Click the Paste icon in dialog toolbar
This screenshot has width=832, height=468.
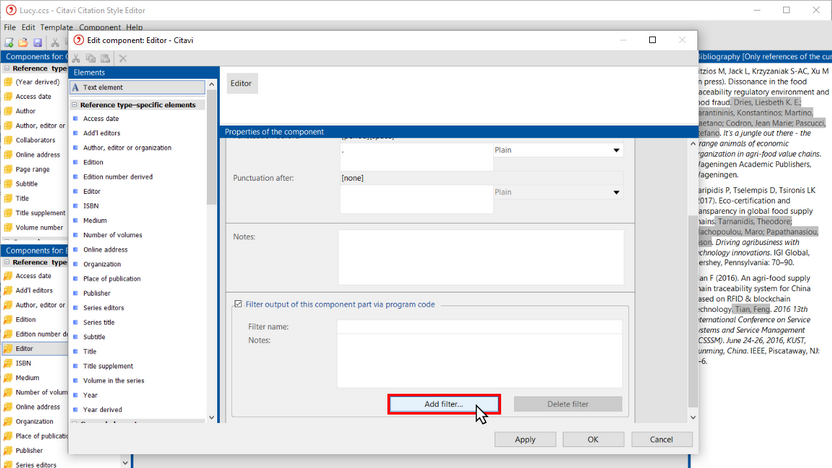point(105,58)
